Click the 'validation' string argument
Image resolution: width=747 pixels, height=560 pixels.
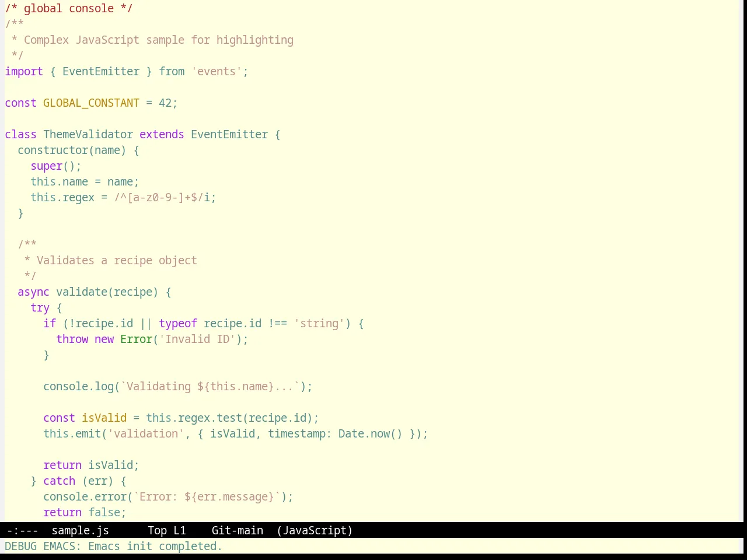click(x=146, y=433)
